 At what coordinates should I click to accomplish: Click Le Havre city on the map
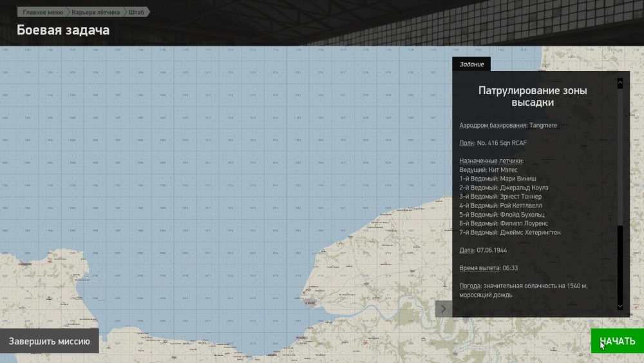pyautogui.click(x=309, y=302)
